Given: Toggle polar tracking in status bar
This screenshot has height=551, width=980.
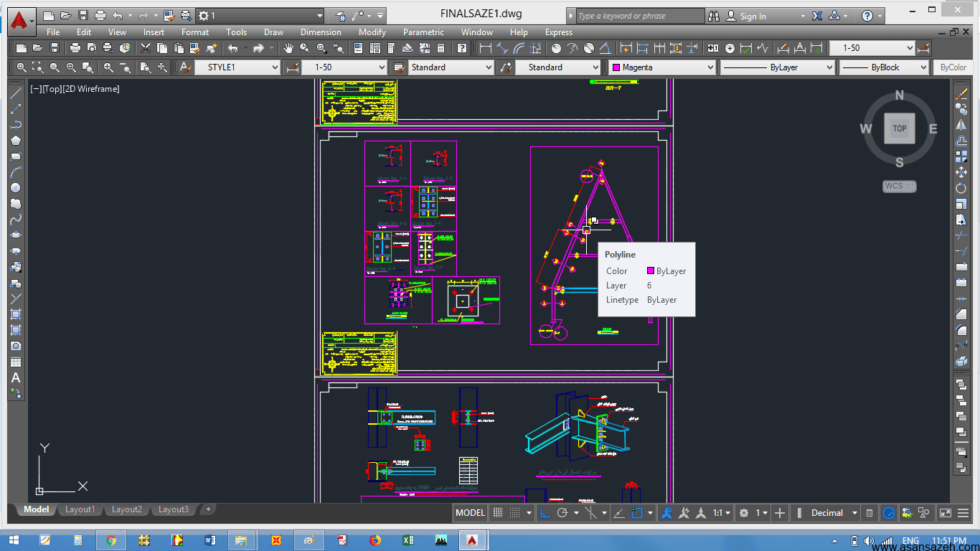Looking at the screenshot, I should click(563, 513).
